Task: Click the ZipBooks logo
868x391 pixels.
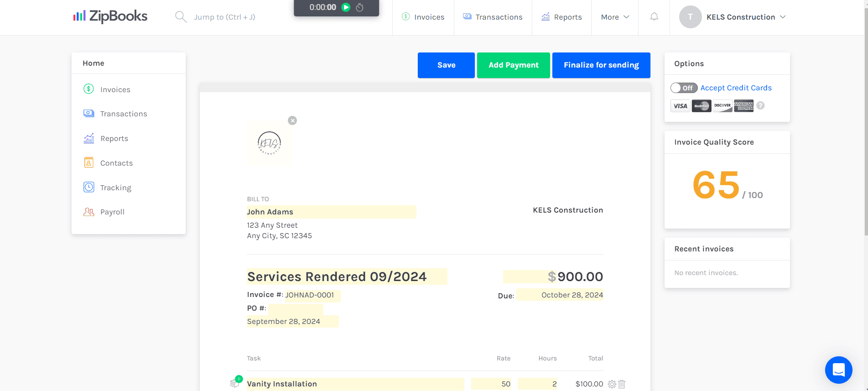Action: (110, 17)
